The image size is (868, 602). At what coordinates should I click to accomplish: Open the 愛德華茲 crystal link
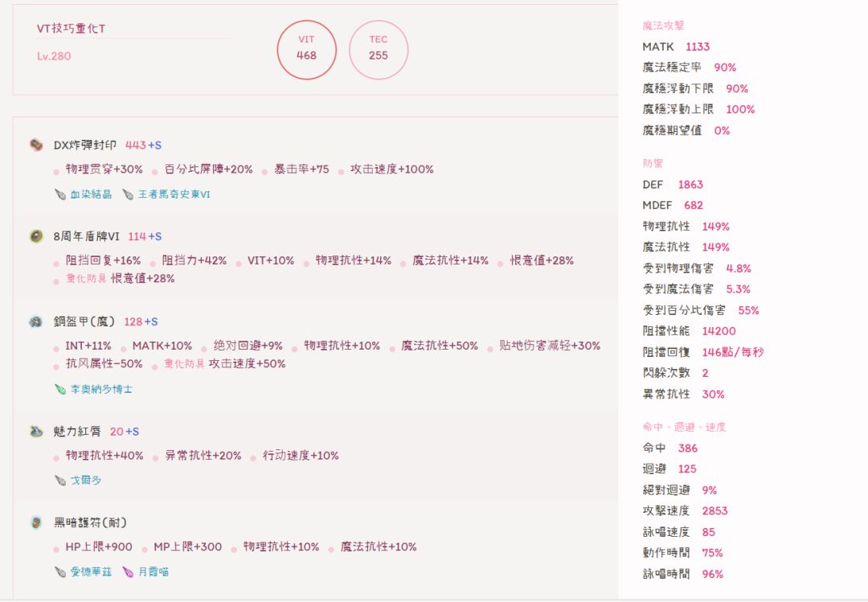coord(92,571)
